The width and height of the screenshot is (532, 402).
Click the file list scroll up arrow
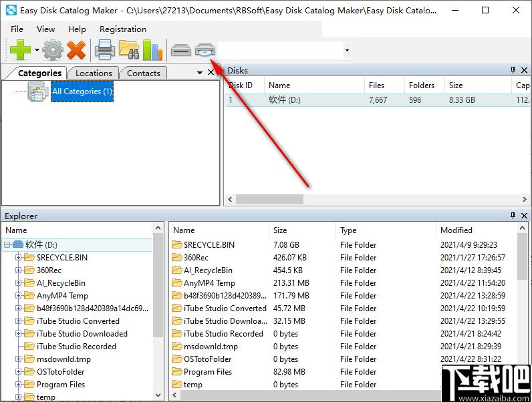pyautogui.click(x=523, y=228)
